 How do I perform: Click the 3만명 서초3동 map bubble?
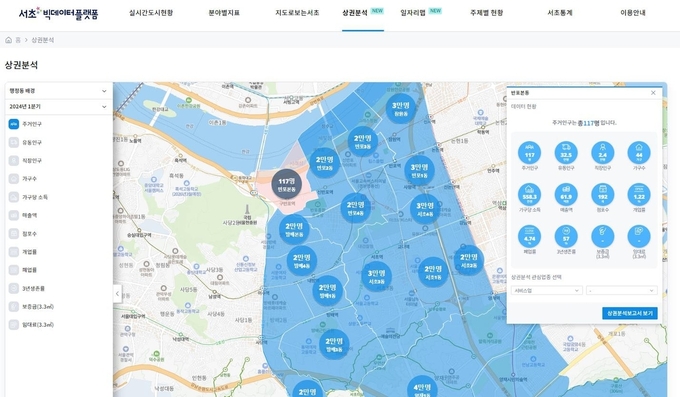376,276
